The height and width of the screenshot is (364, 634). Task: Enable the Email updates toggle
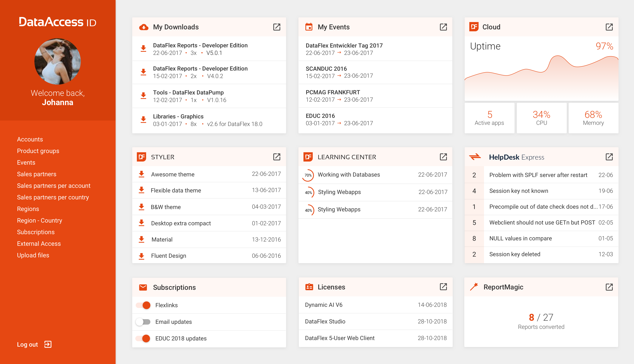(x=143, y=322)
